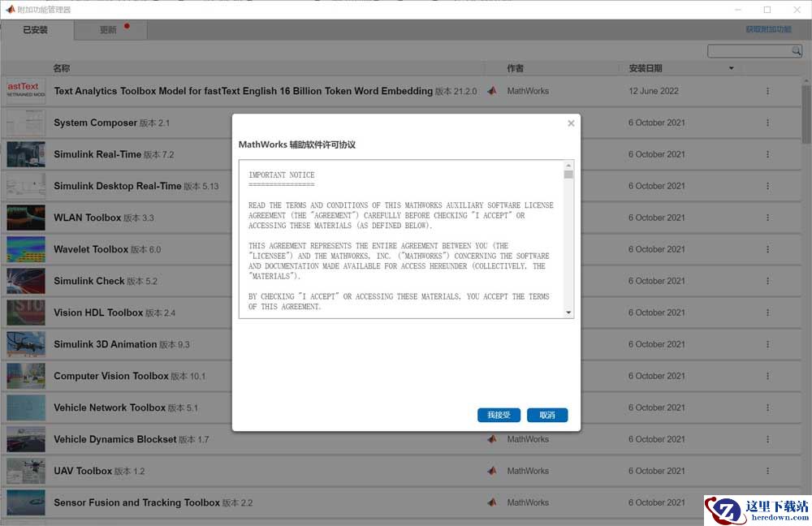Click the System Composer thumbnail
The height and width of the screenshot is (526, 812).
[26, 123]
